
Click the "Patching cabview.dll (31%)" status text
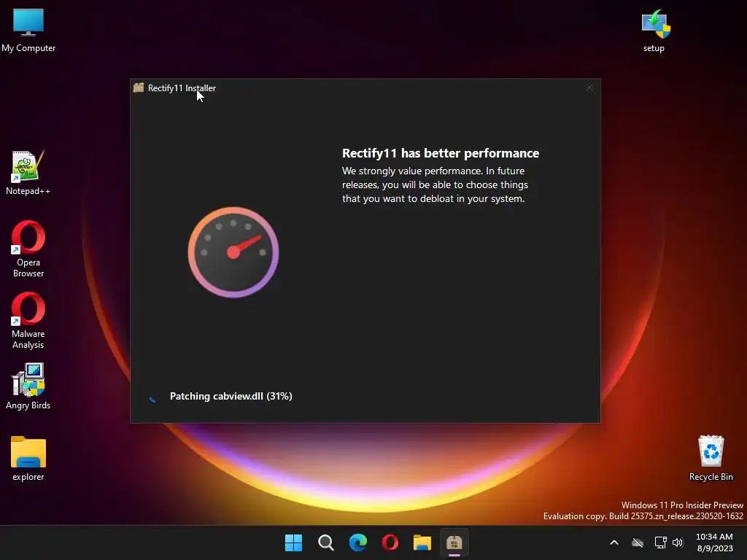click(231, 396)
